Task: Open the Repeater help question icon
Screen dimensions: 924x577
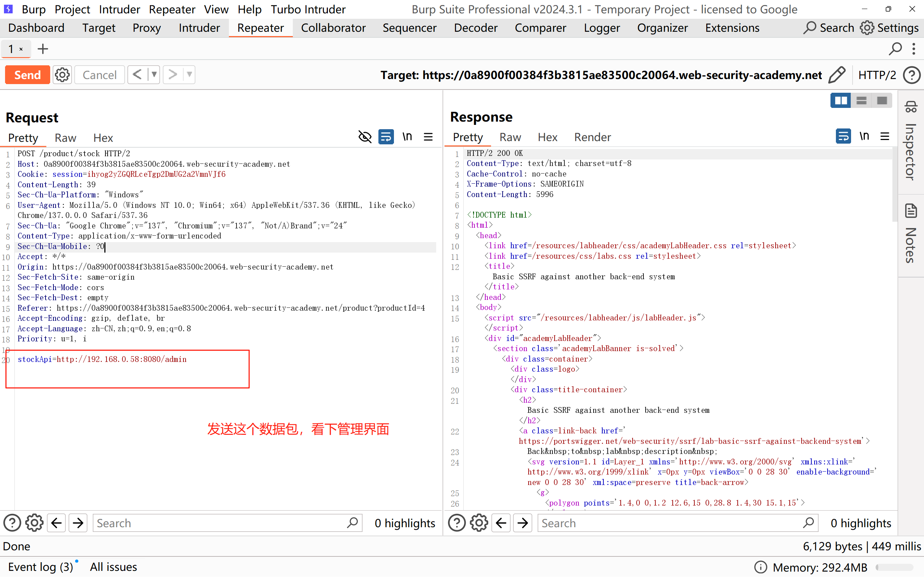Action: point(911,75)
